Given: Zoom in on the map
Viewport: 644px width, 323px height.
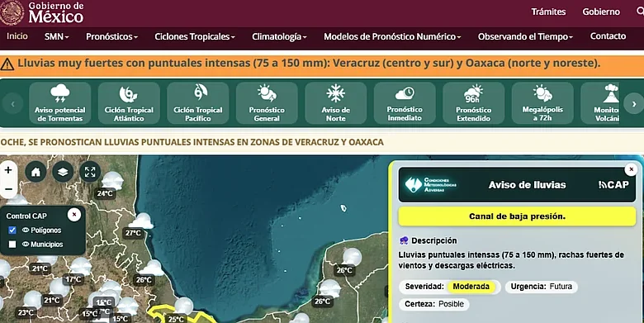Looking at the screenshot, I should 8,169.
